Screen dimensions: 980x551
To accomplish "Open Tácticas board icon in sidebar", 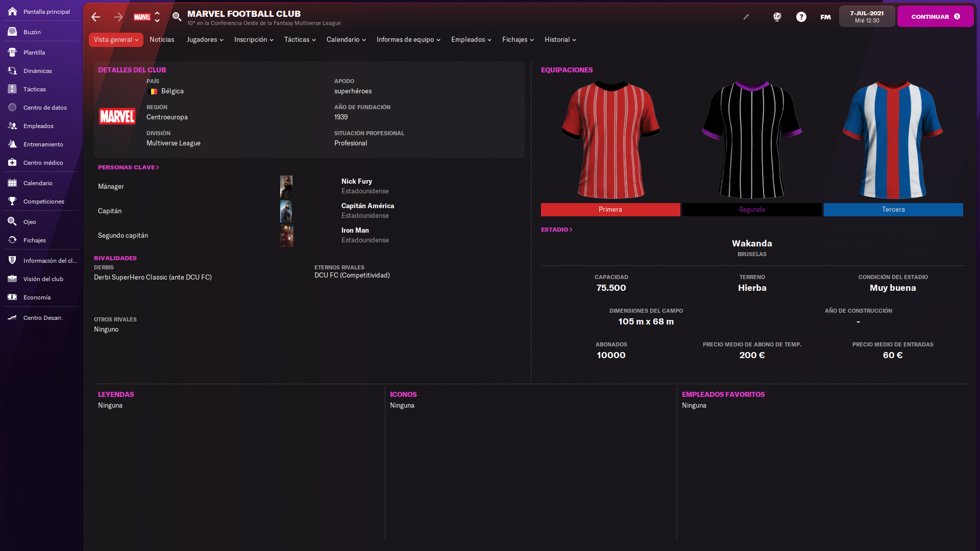I will pyautogui.click(x=12, y=89).
